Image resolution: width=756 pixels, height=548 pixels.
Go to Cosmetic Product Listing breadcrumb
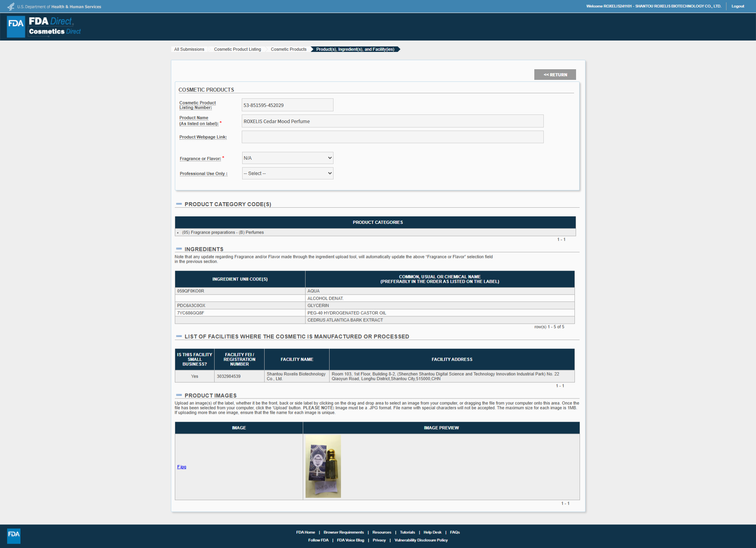[x=237, y=49]
